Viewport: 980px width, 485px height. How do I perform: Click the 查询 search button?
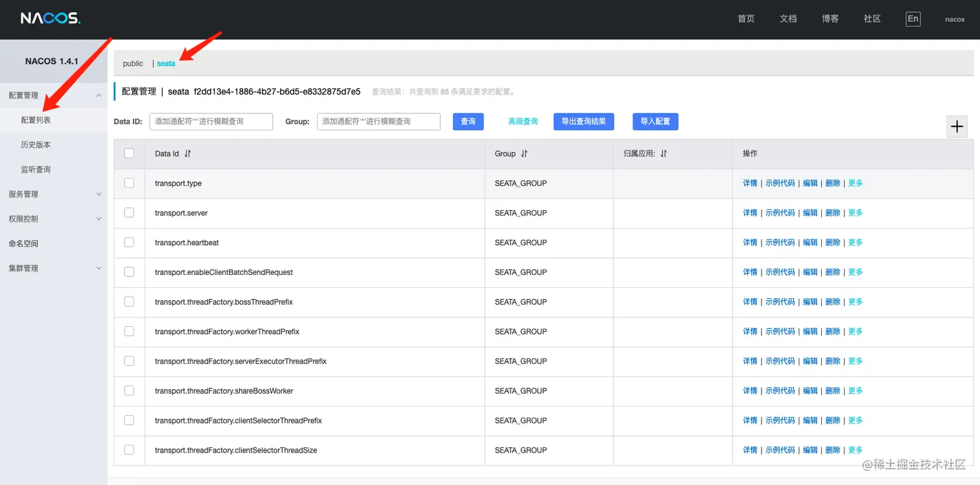pos(468,121)
